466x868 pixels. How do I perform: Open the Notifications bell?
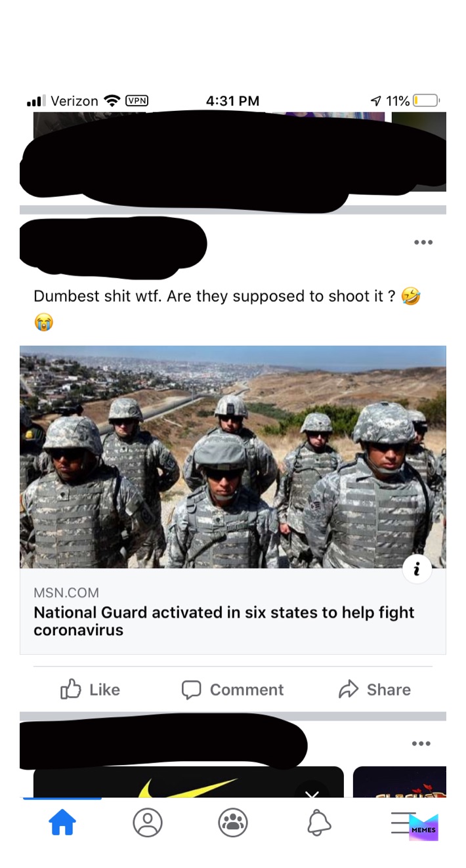click(x=318, y=822)
